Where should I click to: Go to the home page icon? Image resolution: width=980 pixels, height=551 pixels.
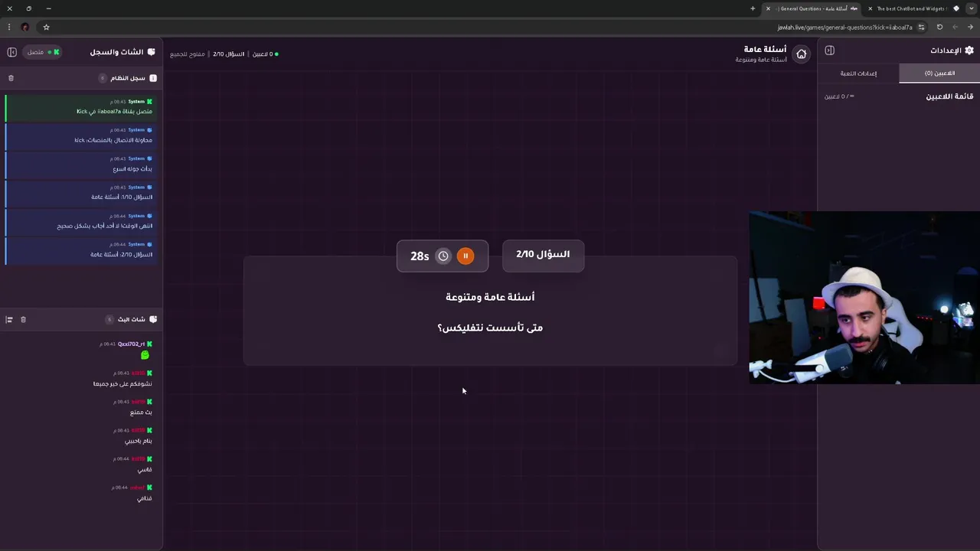click(801, 54)
